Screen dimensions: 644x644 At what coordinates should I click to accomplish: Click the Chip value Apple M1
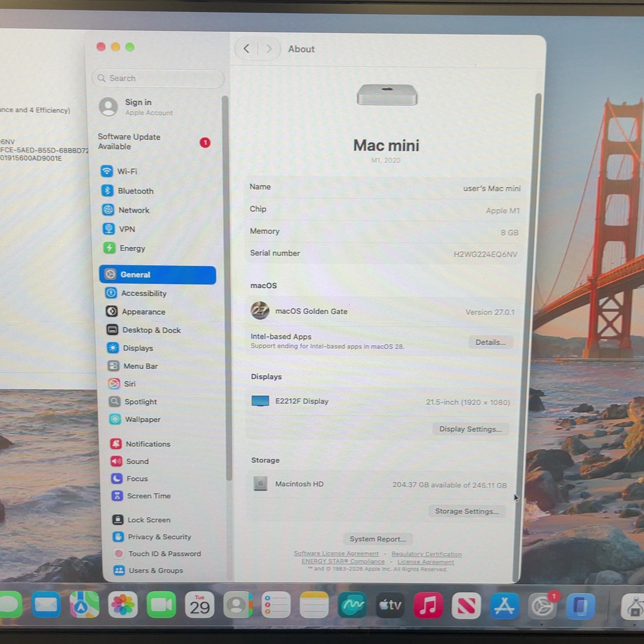502,211
